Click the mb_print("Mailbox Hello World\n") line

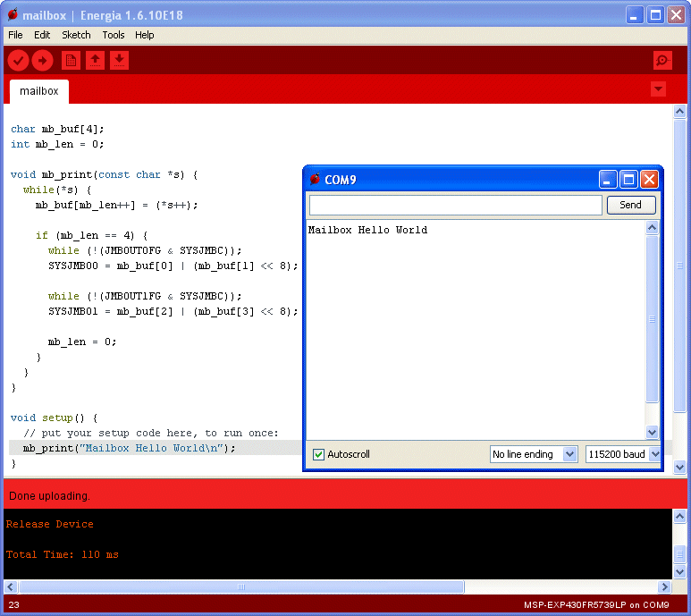click(129, 449)
